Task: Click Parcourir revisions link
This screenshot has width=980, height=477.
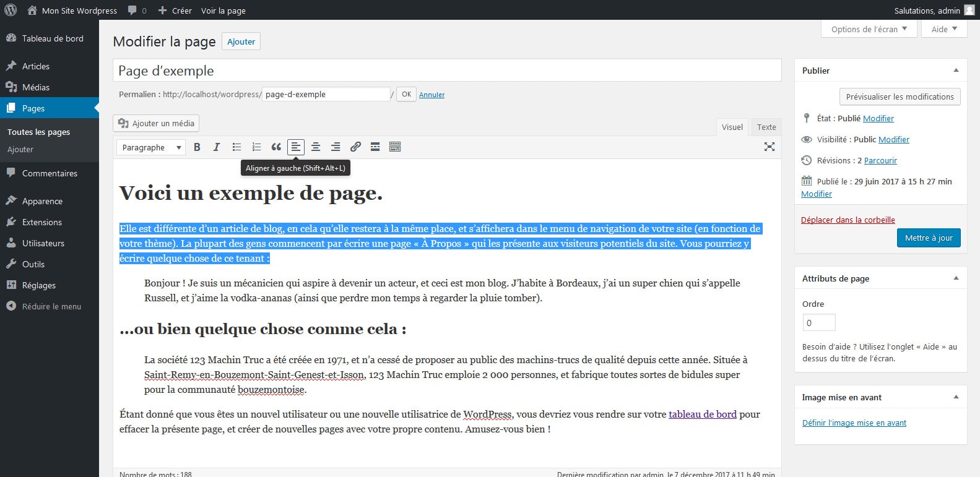Action: click(880, 160)
